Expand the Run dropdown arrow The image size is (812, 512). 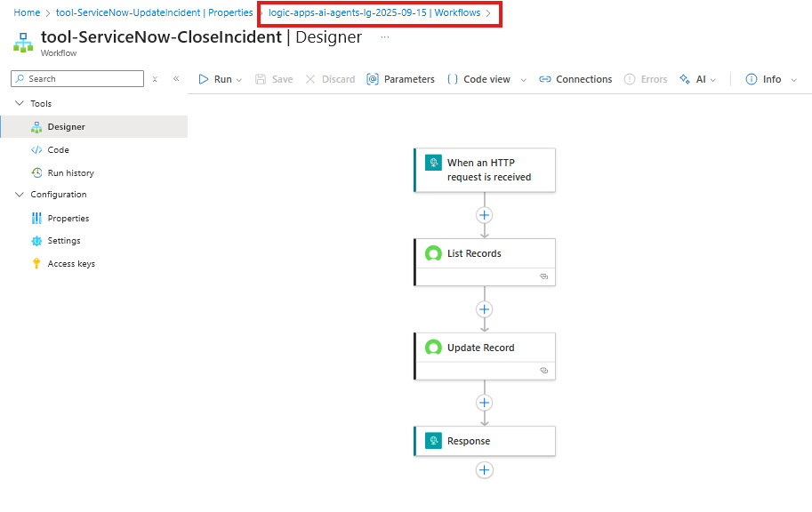(x=241, y=80)
